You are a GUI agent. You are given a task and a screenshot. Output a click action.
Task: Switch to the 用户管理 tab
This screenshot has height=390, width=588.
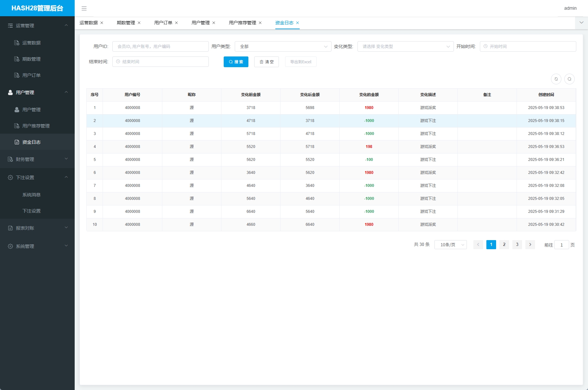(x=200, y=23)
